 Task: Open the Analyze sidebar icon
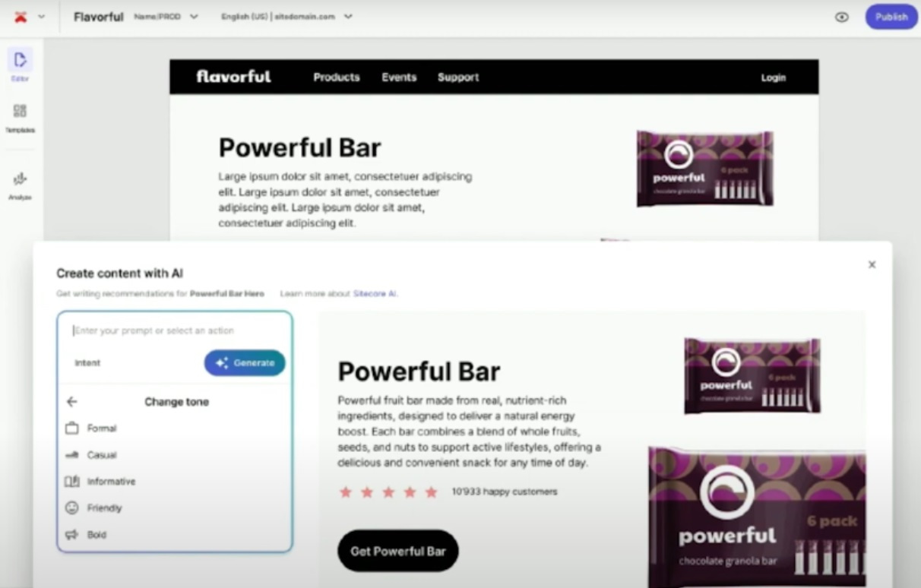click(x=20, y=185)
